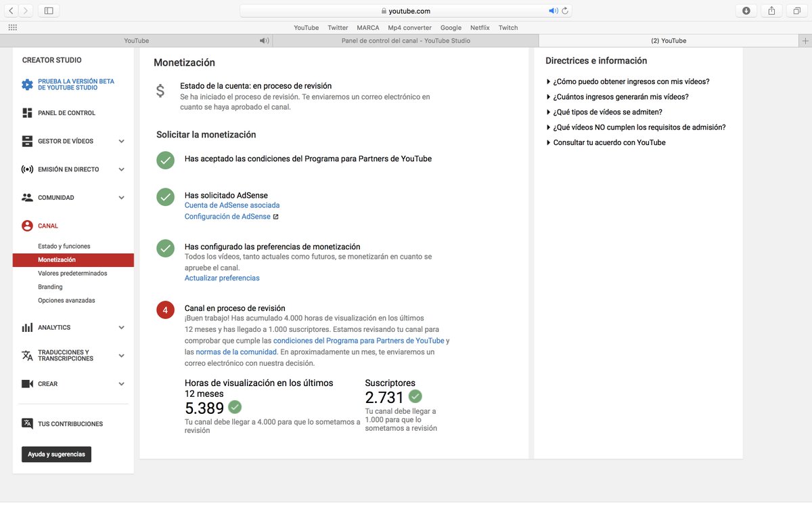Open Estado y funciones submenu item
The height and width of the screenshot is (508, 812).
(x=64, y=247)
